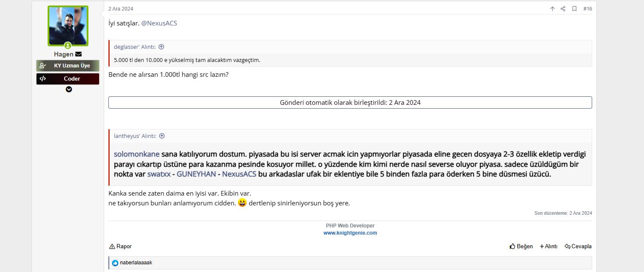Multi-quote the post with +Alıntı
Screen dimensions: 644x272
[x=548, y=246]
